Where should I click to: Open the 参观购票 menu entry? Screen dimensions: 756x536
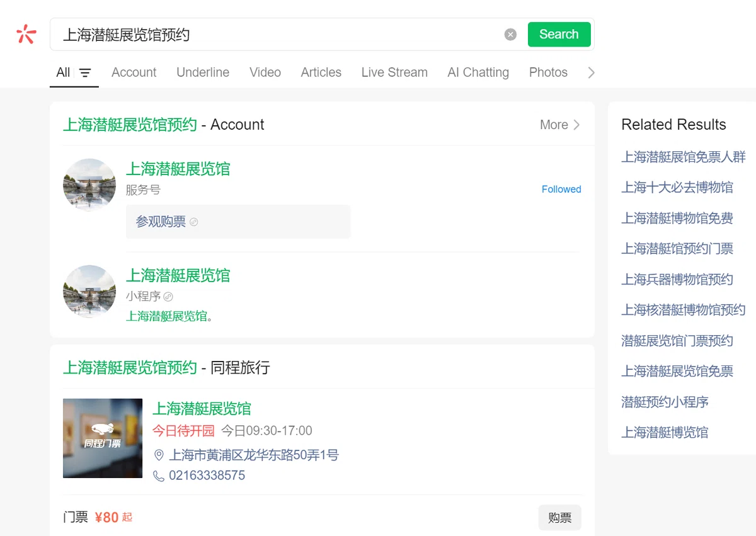pyautogui.click(x=238, y=222)
